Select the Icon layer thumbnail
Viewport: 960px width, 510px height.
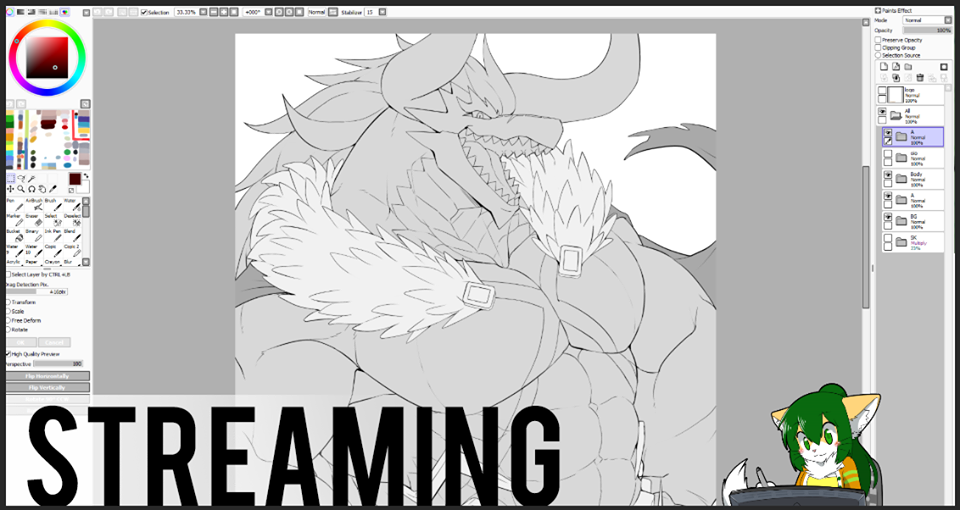[896, 94]
